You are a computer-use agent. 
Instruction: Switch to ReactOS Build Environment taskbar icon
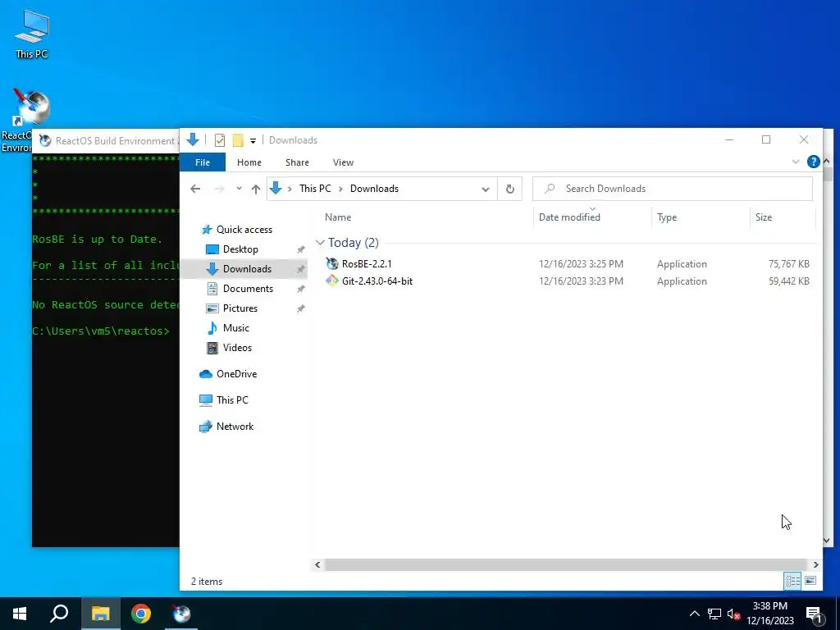coord(181,614)
